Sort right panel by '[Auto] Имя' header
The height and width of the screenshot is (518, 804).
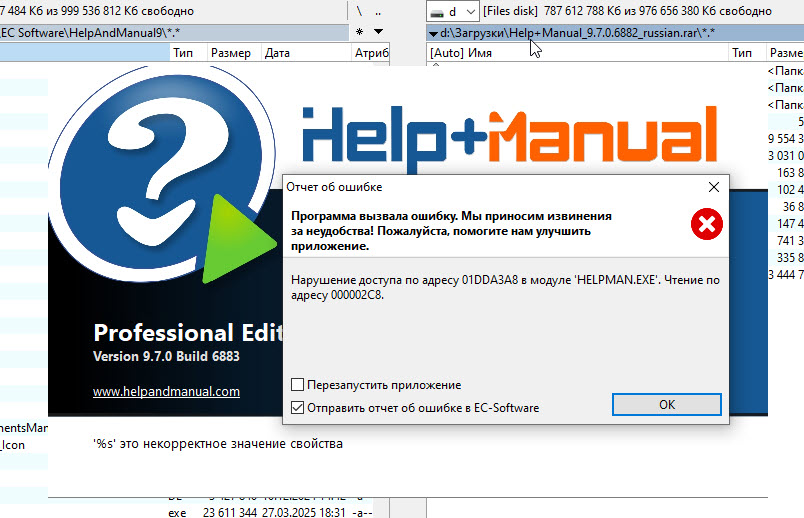(x=577, y=53)
